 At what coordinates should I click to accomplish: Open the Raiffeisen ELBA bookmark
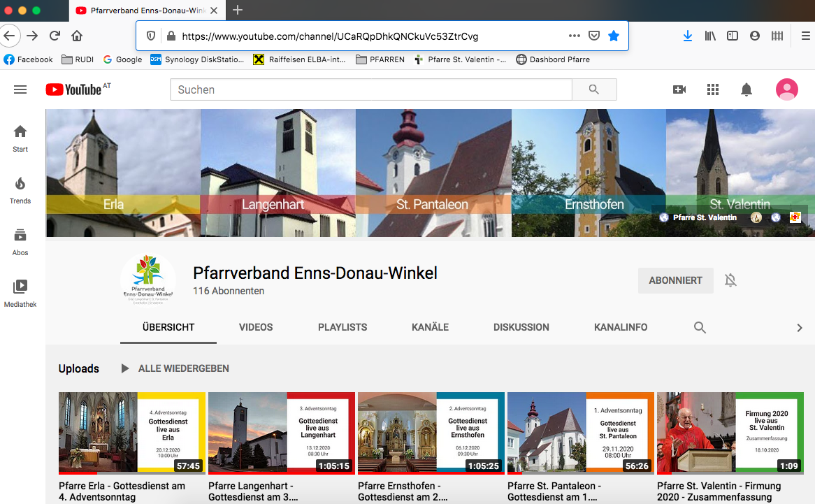[299, 59]
